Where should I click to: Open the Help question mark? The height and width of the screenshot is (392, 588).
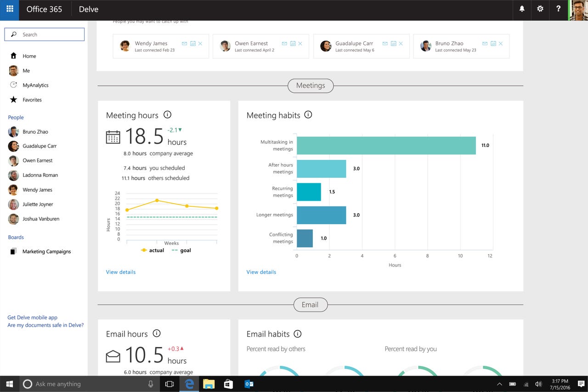click(559, 9)
